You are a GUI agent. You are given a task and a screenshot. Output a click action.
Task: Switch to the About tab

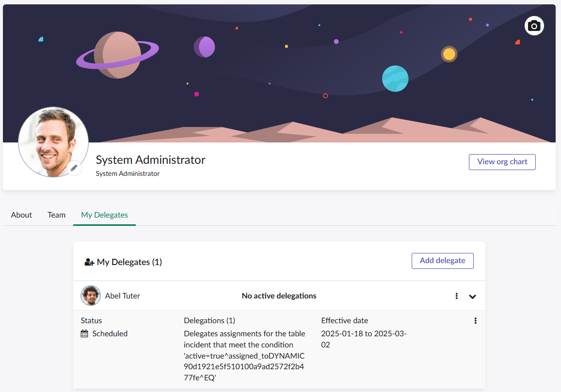[21, 215]
